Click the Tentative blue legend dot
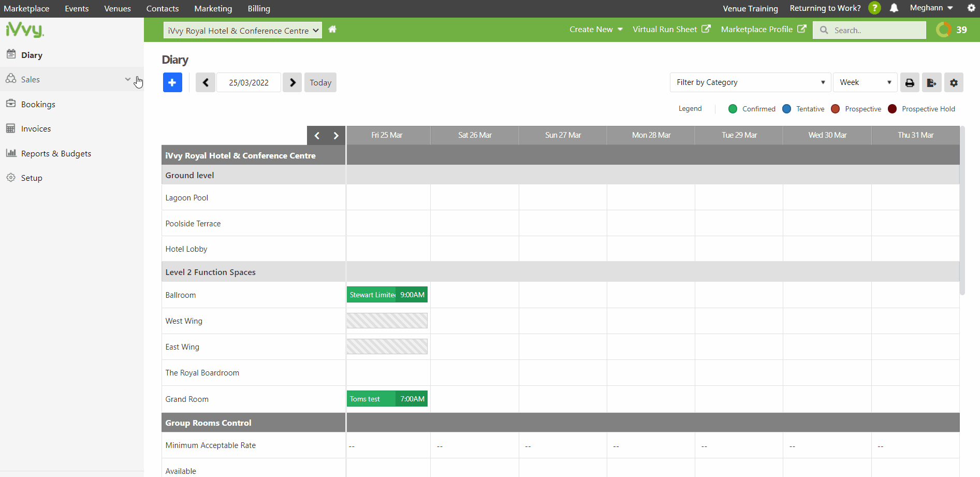 coord(786,109)
